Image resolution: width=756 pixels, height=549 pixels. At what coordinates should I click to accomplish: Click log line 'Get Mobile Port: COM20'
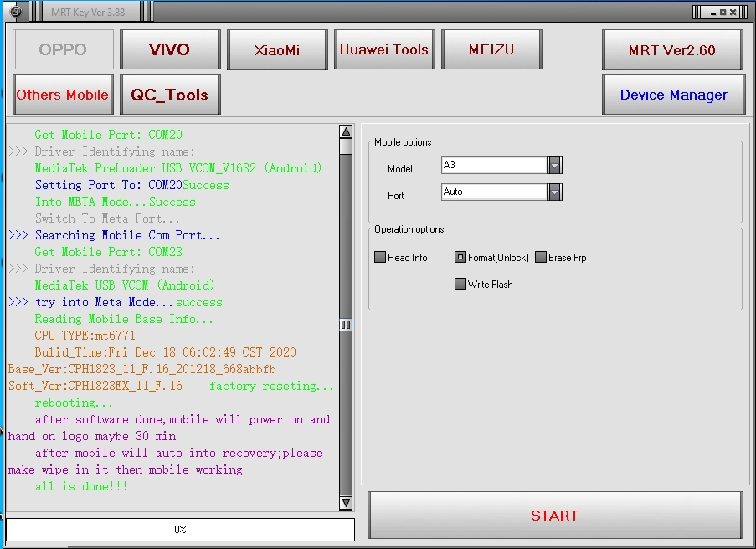pyautogui.click(x=109, y=135)
